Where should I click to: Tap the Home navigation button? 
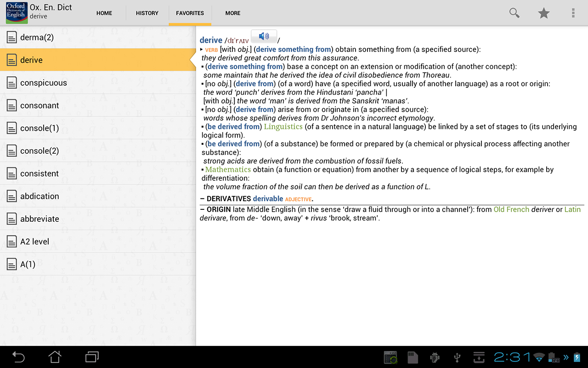pos(55,357)
